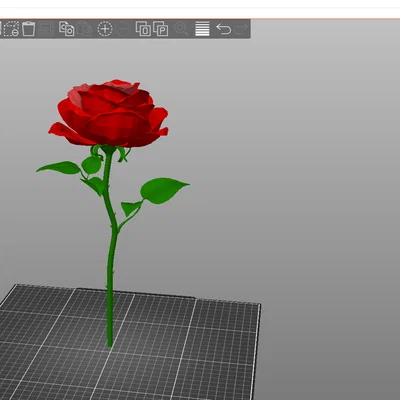Screen dimensions: 400x400
Task: Click the Copy objects icon
Action: (66, 29)
